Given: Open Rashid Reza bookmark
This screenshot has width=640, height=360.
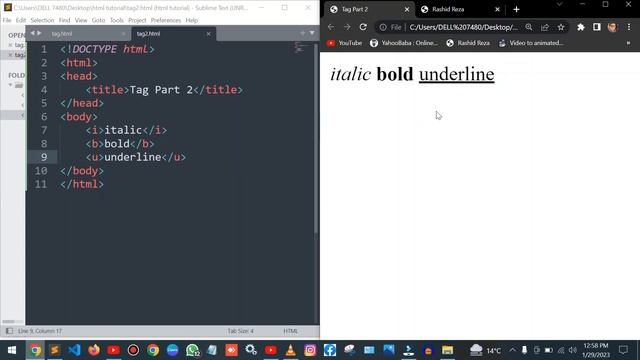Looking at the screenshot, I should (x=468, y=43).
